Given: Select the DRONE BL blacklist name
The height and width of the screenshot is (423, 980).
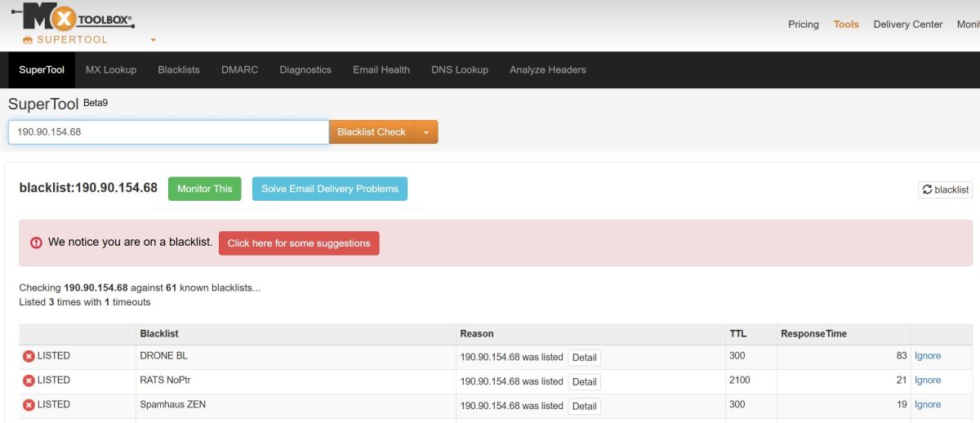Looking at the screenshot, I should 163,356.
